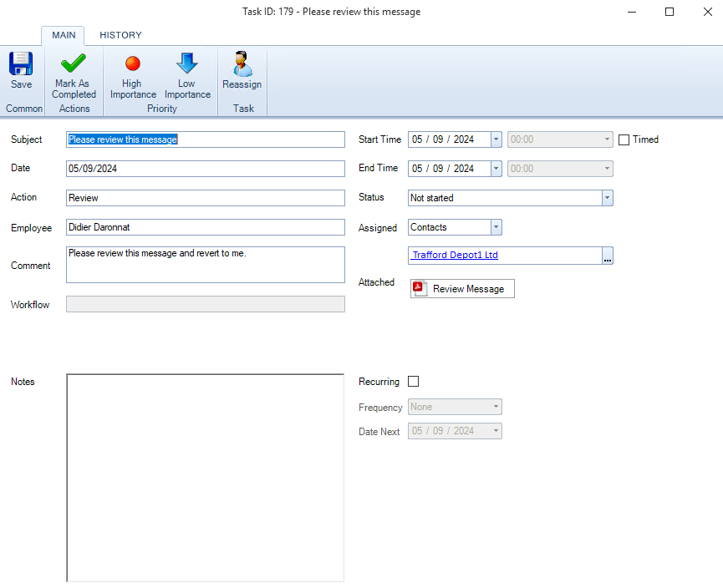Select the MAIN tab

(64, 35)
